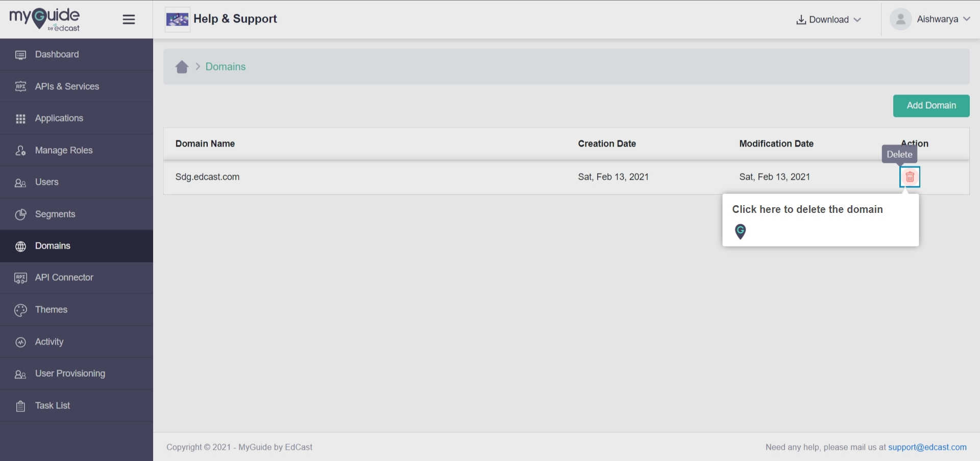Select the API Connector menu item
Screen dimensions: 980x461
64,278
